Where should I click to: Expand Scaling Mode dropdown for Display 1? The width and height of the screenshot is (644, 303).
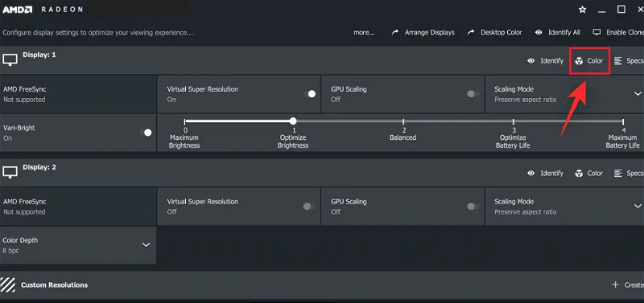[638, 94]
